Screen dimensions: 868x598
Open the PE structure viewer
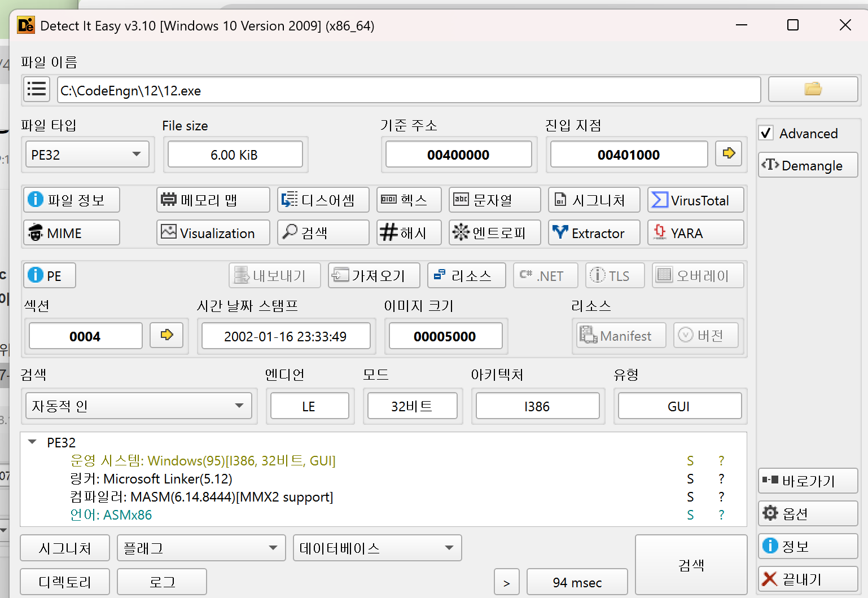click(50, 275)
